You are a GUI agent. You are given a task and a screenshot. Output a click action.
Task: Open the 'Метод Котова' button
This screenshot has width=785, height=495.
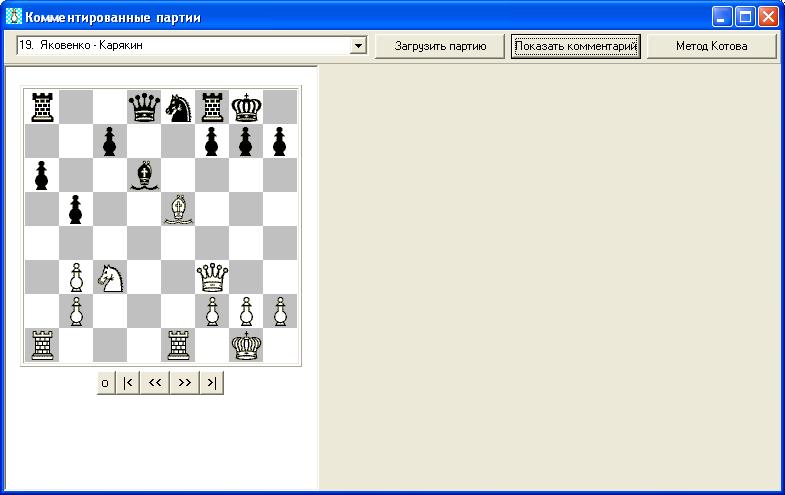pyautogui.click(x=711, y=46)
